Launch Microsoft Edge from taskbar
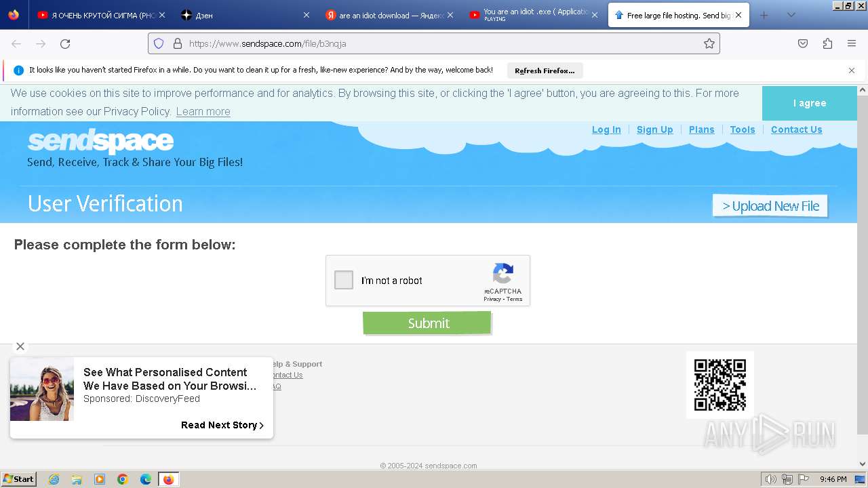The image size is (868, 488). coord(146,479)
